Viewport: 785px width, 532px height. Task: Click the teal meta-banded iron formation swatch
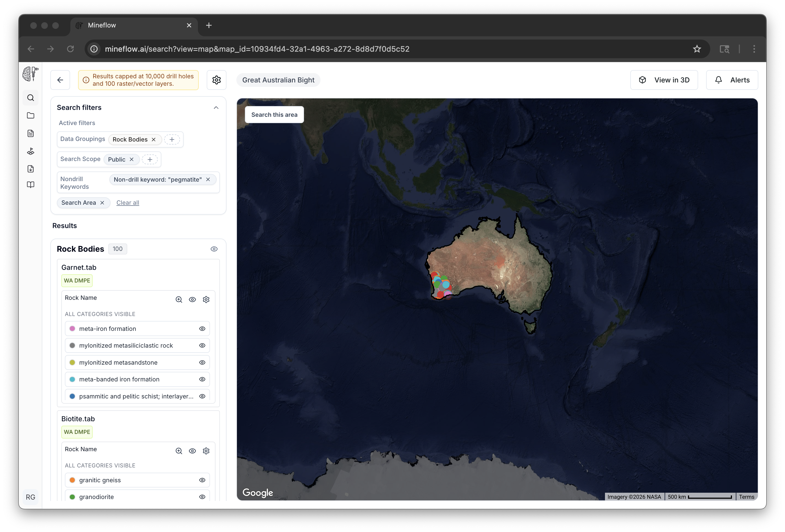point(72,379)
